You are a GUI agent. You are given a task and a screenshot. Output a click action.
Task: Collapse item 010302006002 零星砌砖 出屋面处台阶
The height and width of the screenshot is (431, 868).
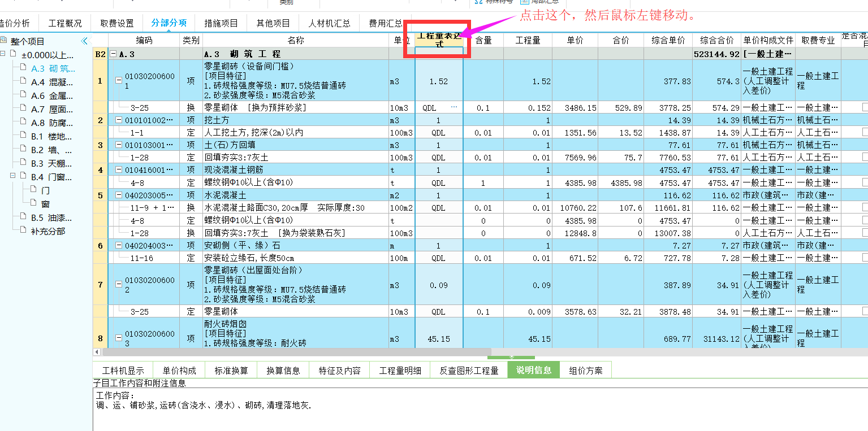pyautogui.click(x=119, y=284)
